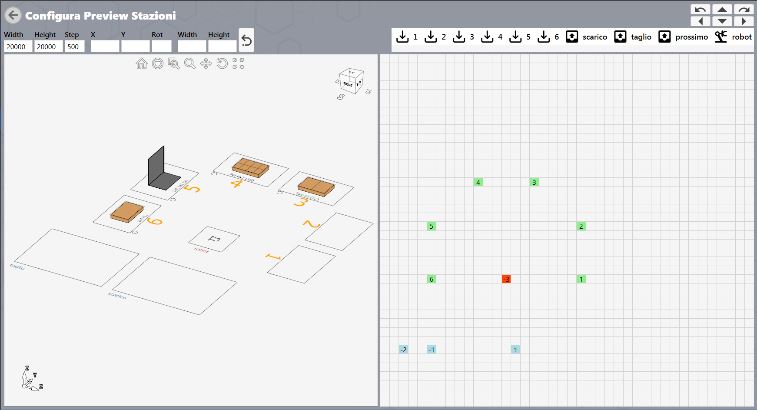Select green marker 2 on grid
The height and width of the screenshot is (410, 757).
click(x=581, y=226)
